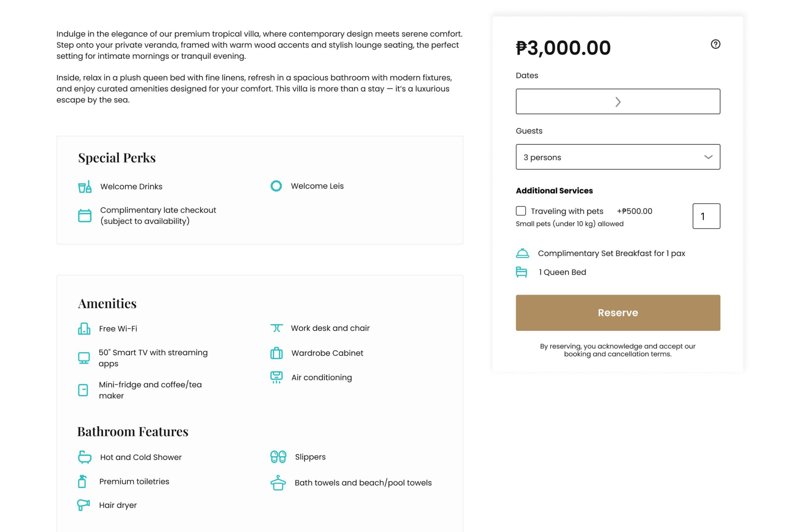This screenshot has height=532, width=798.
Task: Click the Free Wi-Fi icon
Action: click(x=84, y=329)
